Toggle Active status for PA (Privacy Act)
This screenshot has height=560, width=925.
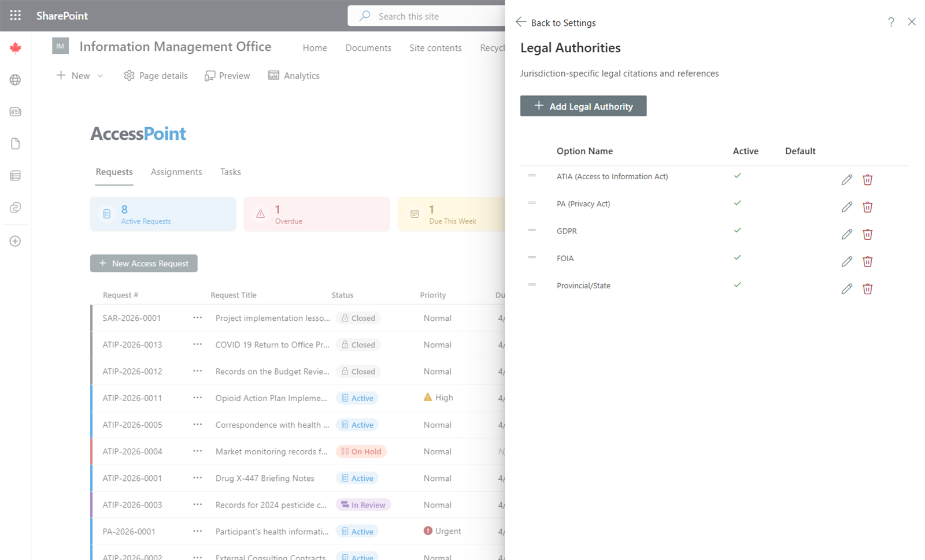click(x=737, y=203)
